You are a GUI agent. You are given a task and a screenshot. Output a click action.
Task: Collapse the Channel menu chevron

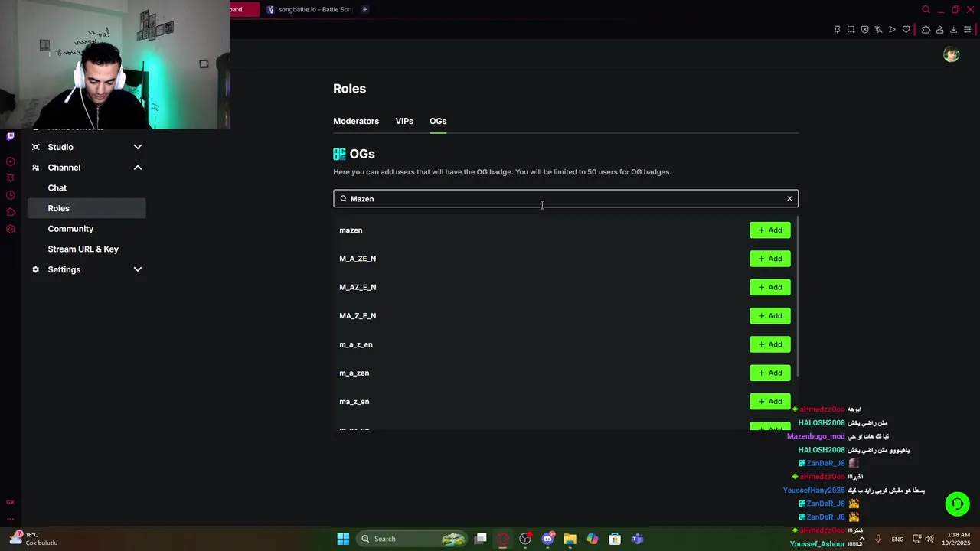pos(138,168)
